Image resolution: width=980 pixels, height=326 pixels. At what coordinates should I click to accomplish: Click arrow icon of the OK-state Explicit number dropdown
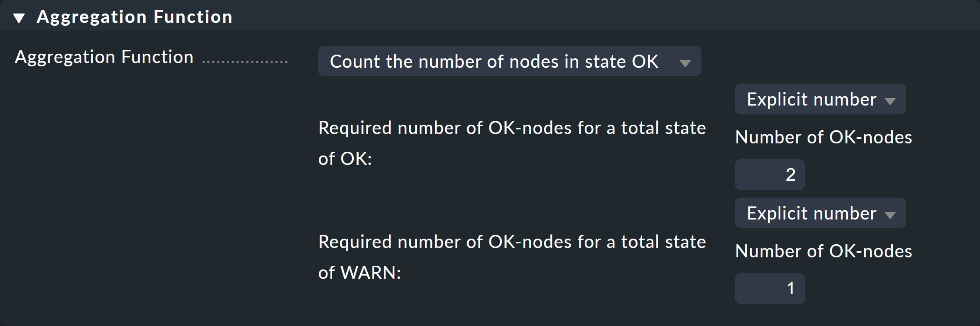(890, 101)
